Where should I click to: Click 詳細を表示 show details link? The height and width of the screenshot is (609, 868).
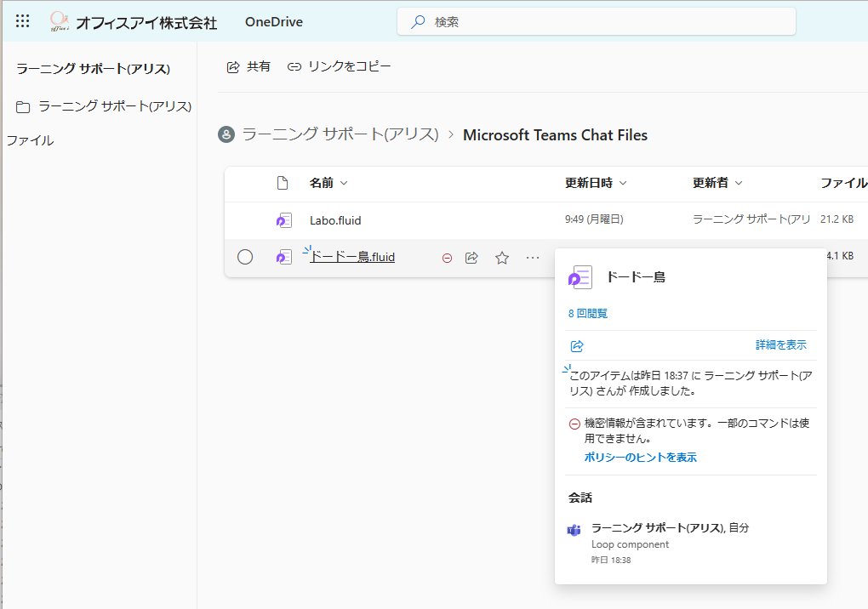(781, 345)
